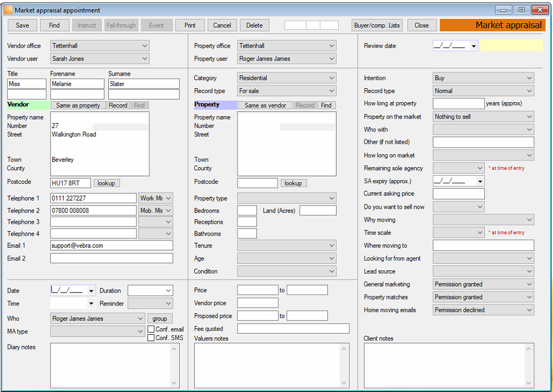Click the Telephone 1 number field
Screen dimensions: 553x392
94,198
